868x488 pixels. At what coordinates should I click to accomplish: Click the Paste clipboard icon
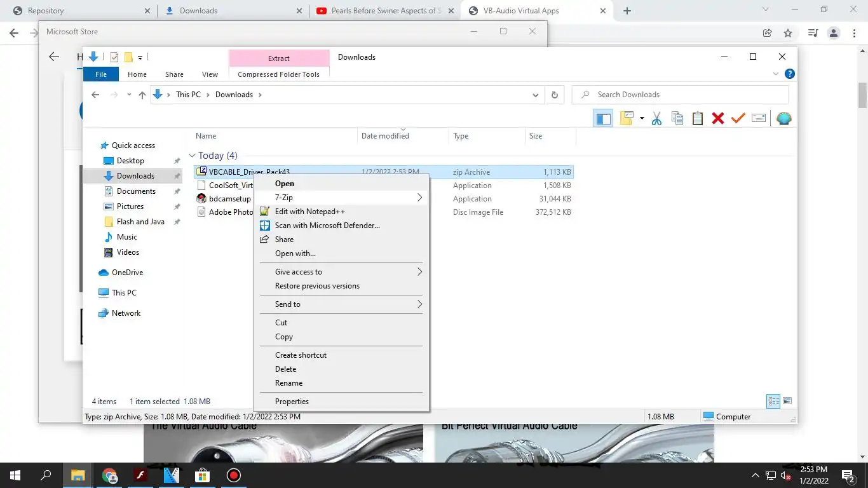coord(698,118)
